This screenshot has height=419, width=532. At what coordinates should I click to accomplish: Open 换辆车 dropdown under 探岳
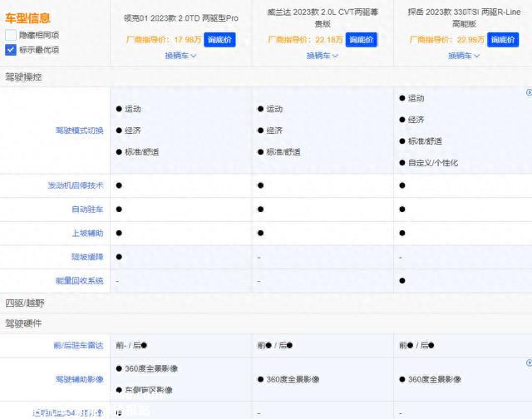pyautogui.click(x=464, y=56)
